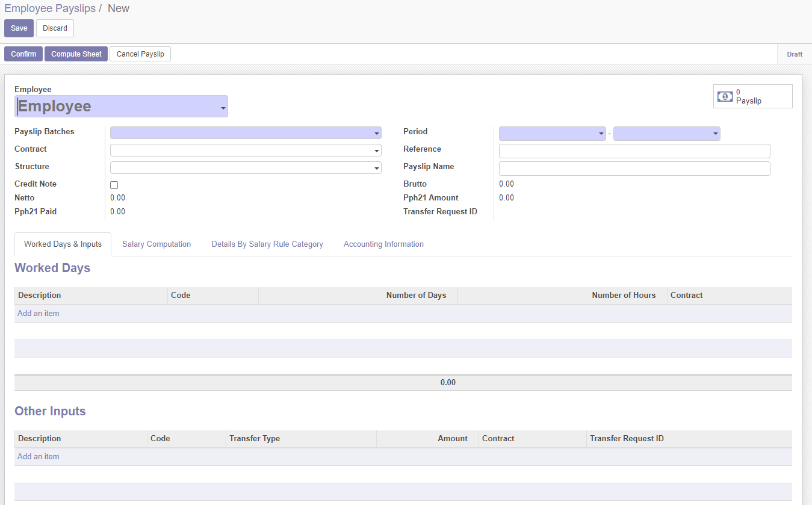Viewport: 812px width, 505px height.
Task: Click the Reference input field
Action: tap(634, 151)
